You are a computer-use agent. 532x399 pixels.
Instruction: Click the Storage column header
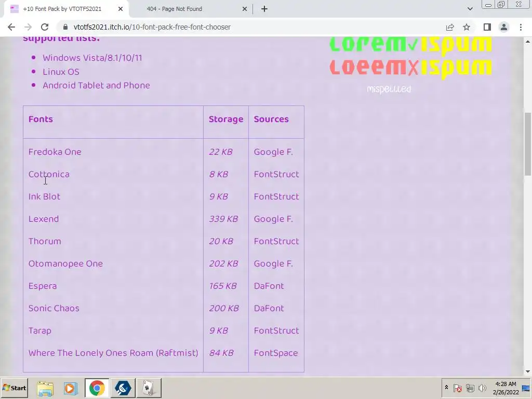(x=226, y=119)
